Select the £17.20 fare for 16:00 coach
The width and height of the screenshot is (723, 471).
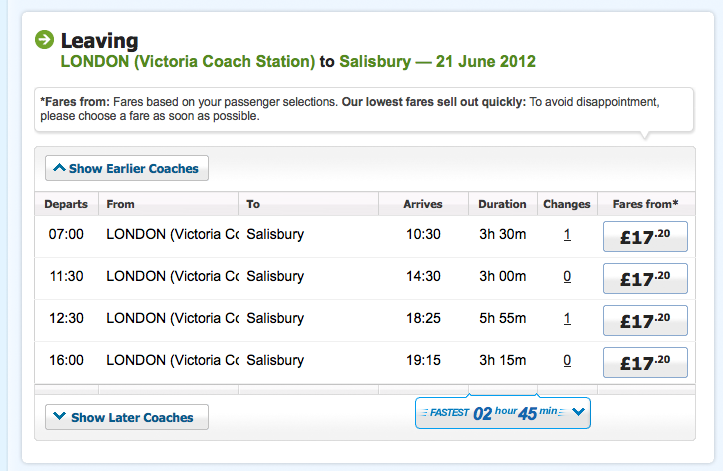pyautogui.click(x=645, y=362)
